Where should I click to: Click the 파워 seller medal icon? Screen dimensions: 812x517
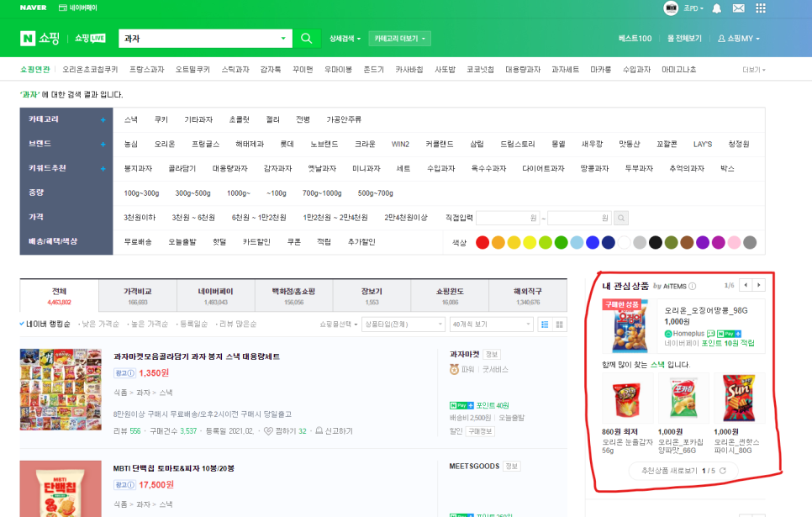point(454,369)
